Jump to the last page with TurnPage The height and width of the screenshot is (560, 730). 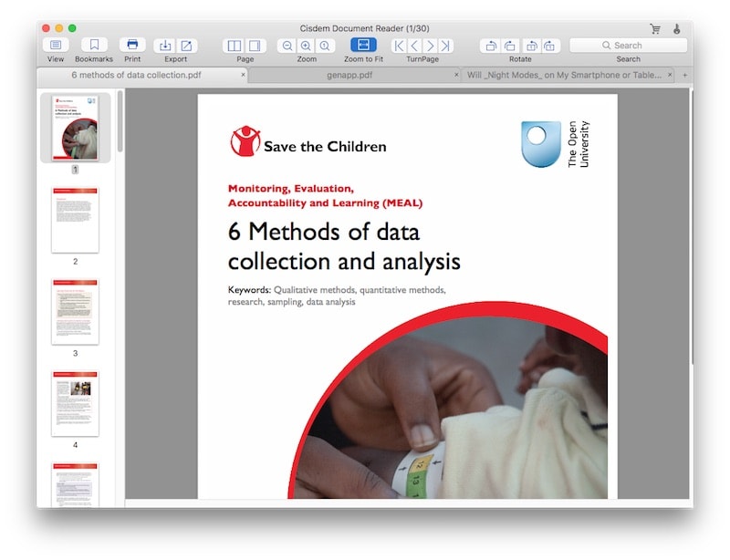click(x=444, y=46)
